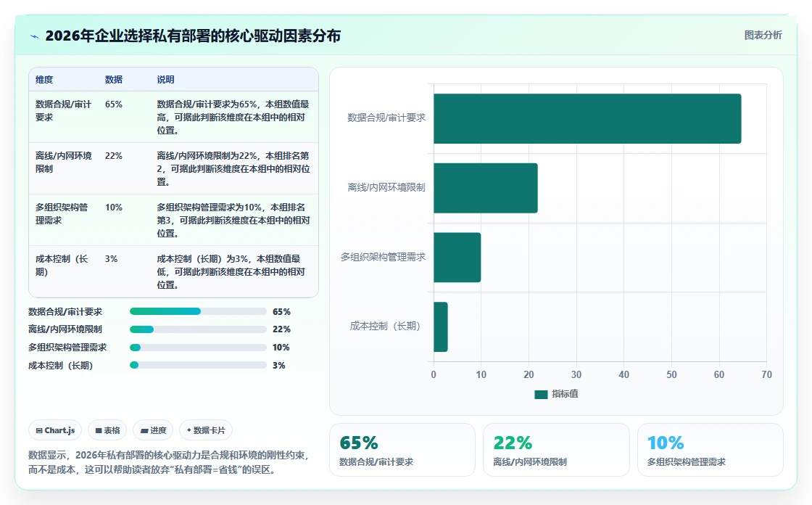Click the 图表分析 label
Screen dimensions: 812x505
point(763,36)
